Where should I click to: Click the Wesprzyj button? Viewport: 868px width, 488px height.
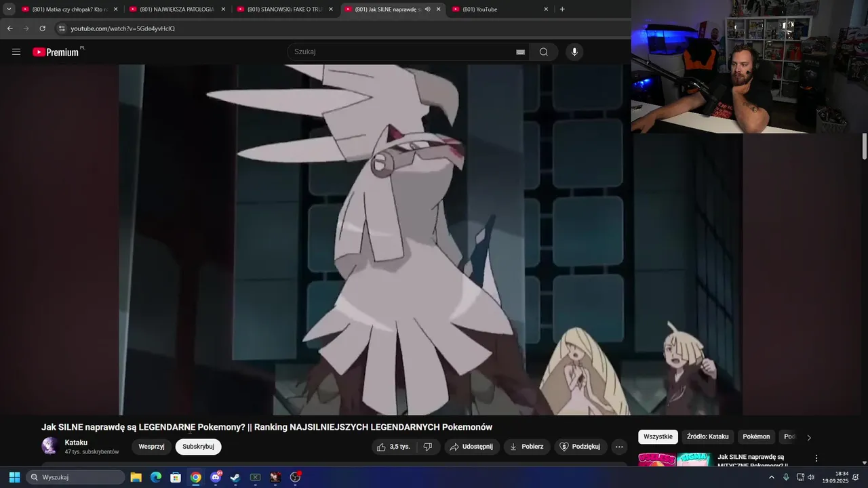151,447
